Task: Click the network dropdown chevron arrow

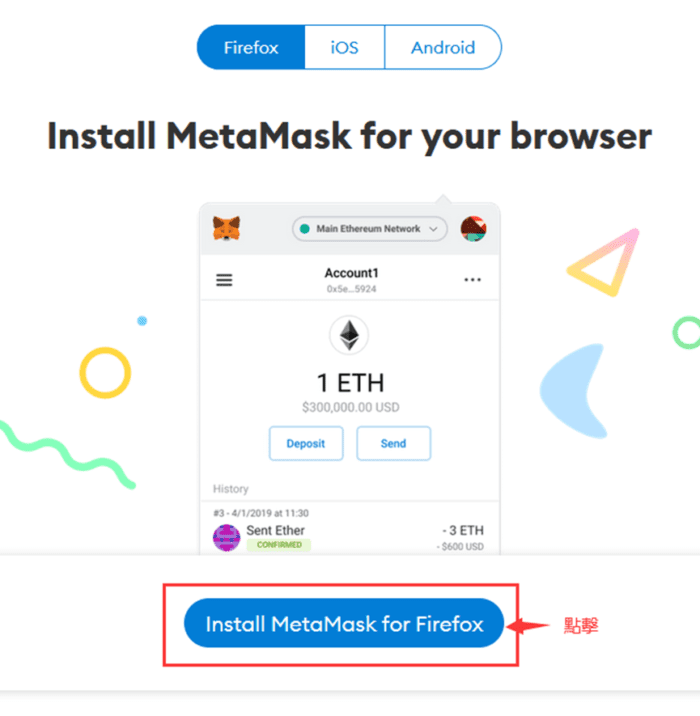Action: [433, 229]
